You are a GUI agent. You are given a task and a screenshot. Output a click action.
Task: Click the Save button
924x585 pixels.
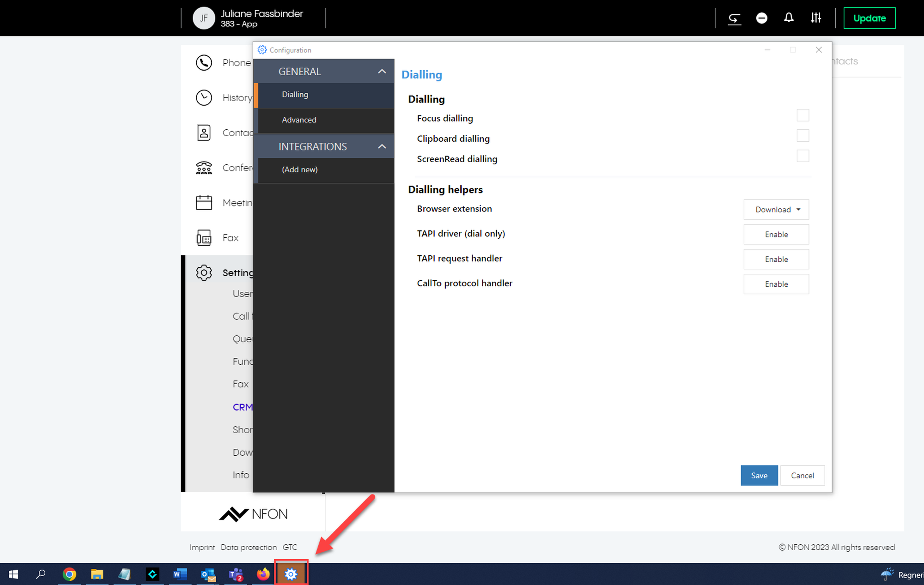tap(759, 476)
